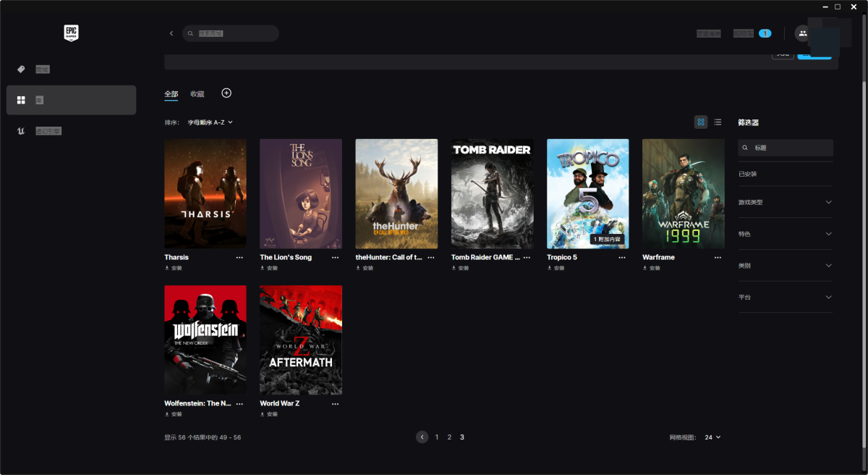The image size is (868, 475).
Task: Install World War Z via its 安装 button
Action: pos(269,414)
